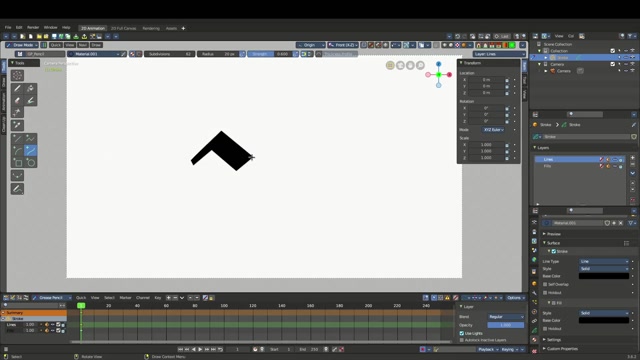Click the Strength slider field
The image size is (640, 360).
coord(270,54)
